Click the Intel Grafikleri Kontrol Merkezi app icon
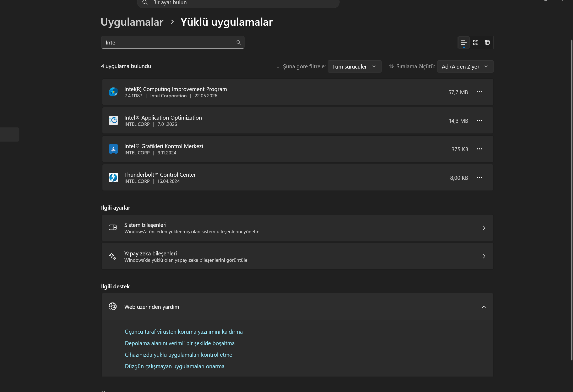Image resolution: width=573 pixels, height=392 pixels. (x=113, y=149)
